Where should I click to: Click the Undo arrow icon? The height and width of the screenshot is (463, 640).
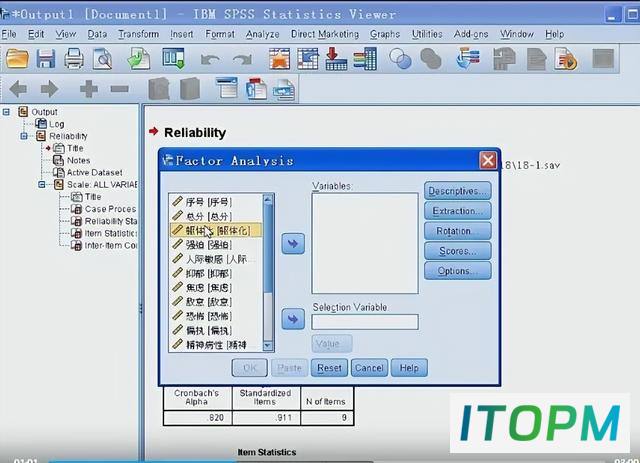click(210, 60)
